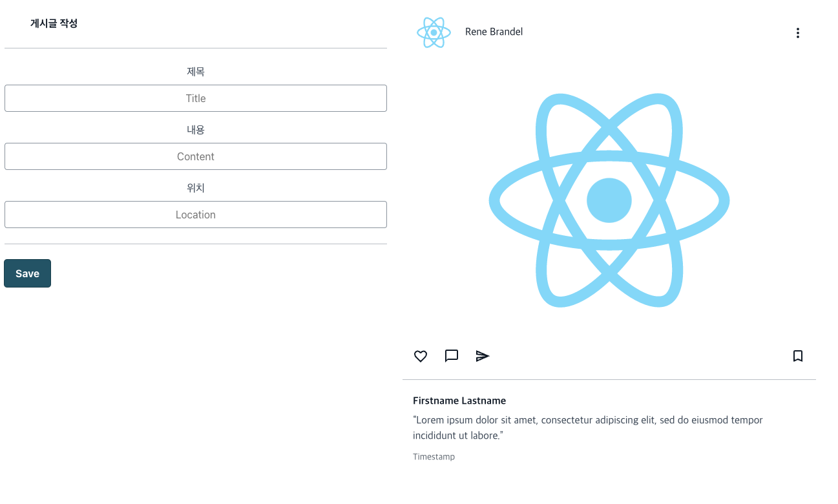Click the Timestamp text under the caption

434,457
